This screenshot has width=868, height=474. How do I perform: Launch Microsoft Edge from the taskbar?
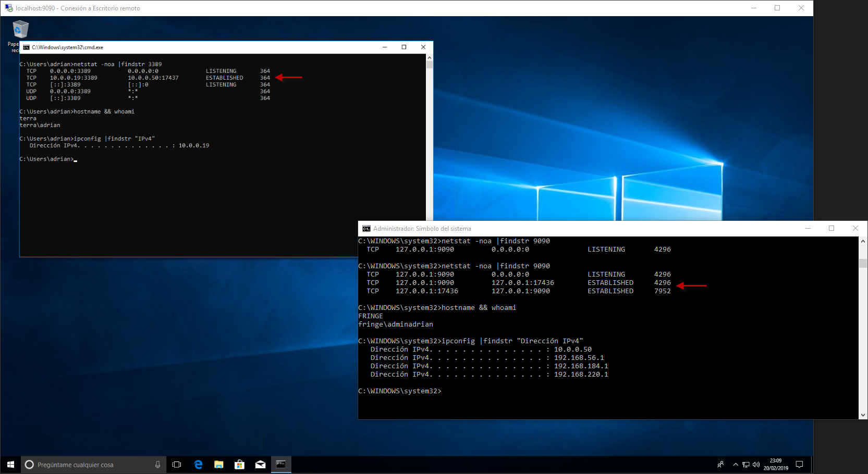198,465
